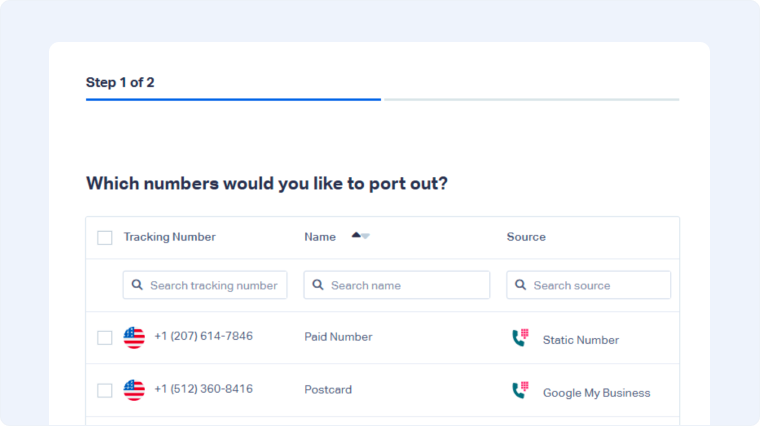Click the magnifier icon in Search name field
This screenshot has height=426, width=760.
coord(318,285)
